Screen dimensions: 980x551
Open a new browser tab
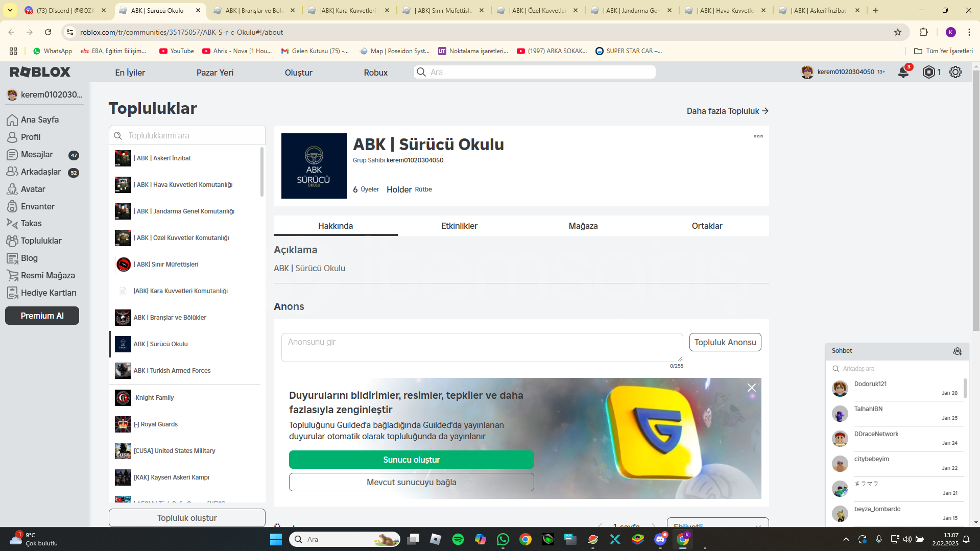tap(876, 10)
